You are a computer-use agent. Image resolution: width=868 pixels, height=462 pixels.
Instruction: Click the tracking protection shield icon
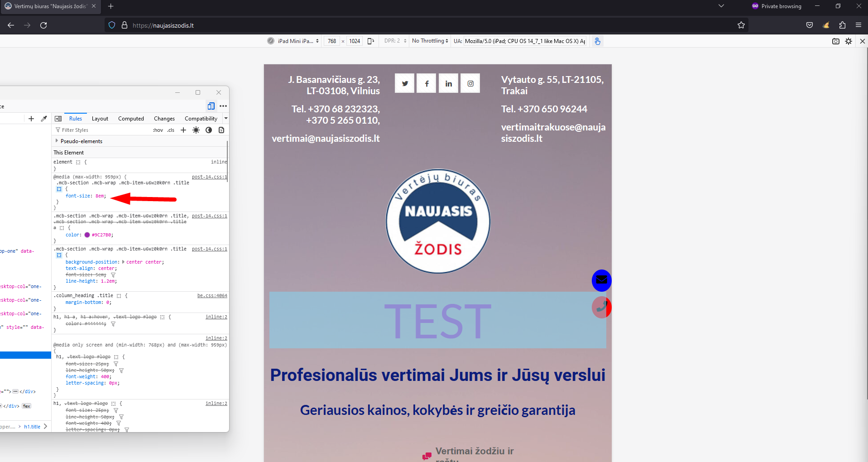point(112,25)
